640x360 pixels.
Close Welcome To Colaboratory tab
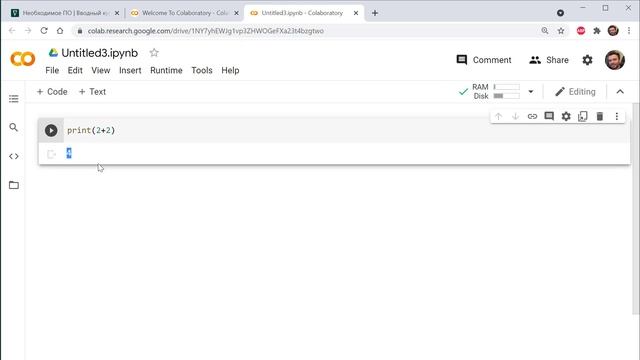click(236, 13)
